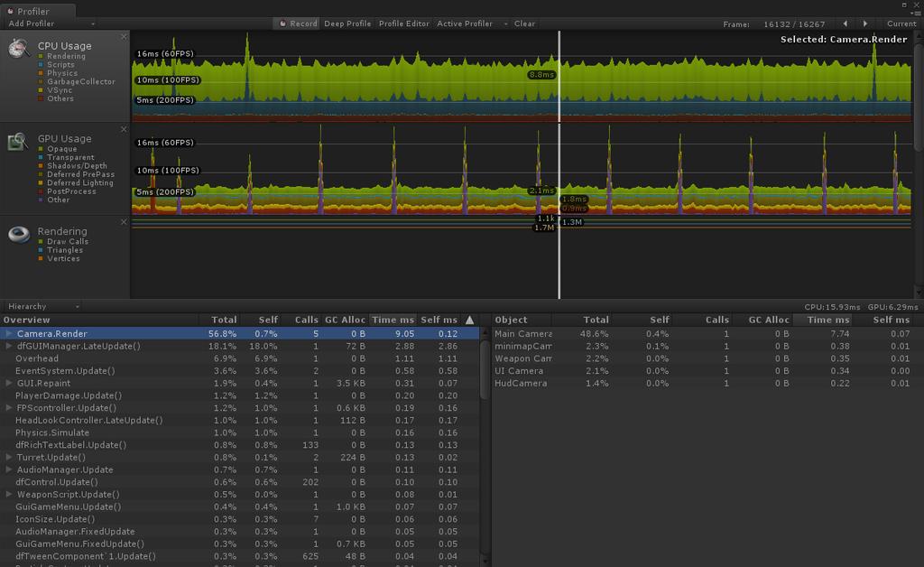Expand the Camera.Render row
Image resolution: width=924 pixels, height=567 pixels.
(9, 333)
